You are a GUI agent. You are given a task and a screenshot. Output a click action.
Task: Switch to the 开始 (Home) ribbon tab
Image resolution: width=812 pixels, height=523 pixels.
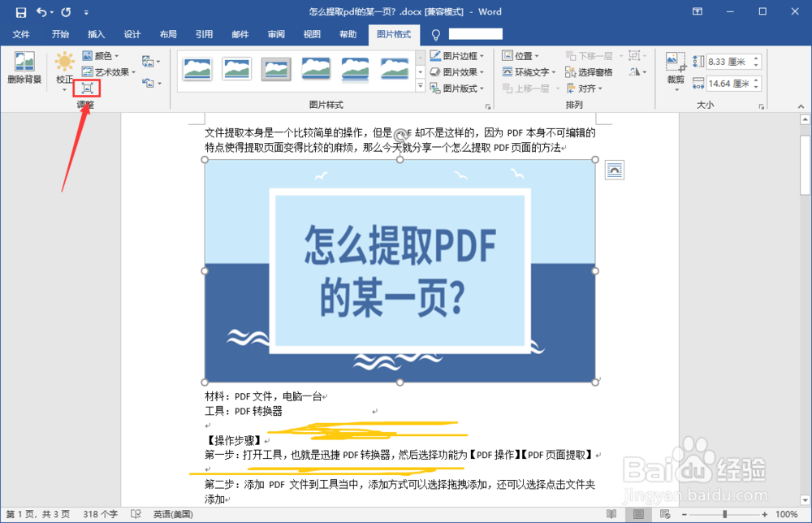coord(59,34)
